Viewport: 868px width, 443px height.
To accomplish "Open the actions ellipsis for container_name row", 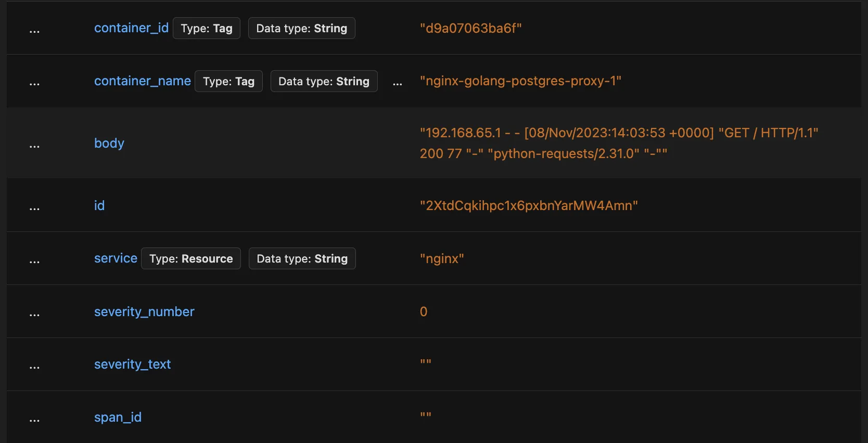I will (x=34, y=84).
